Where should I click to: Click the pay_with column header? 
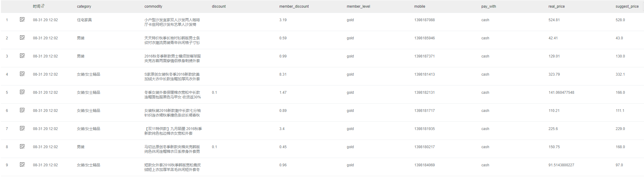489,6
